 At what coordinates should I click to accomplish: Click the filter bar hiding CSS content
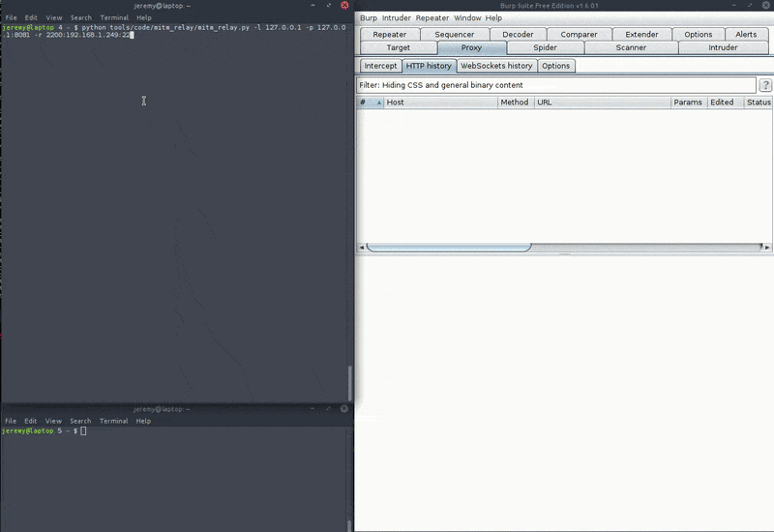tap(555, 85)
